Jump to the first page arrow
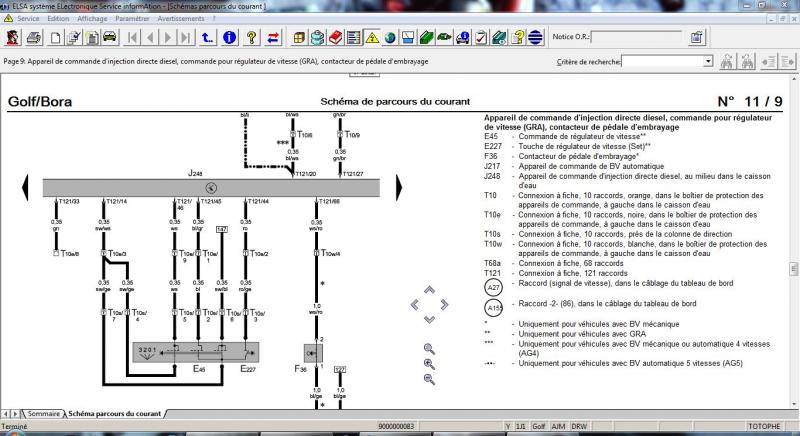The height and width of the screenshot is (436, 800). tap(132, 37)
